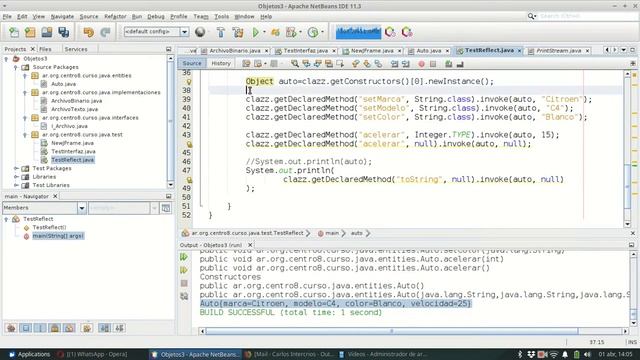Image resolution: width=640 pixels, height=360 pixels.
Task: Toggle Show Inherited Members filter in Navigator
Action: (x=11, y=328)
